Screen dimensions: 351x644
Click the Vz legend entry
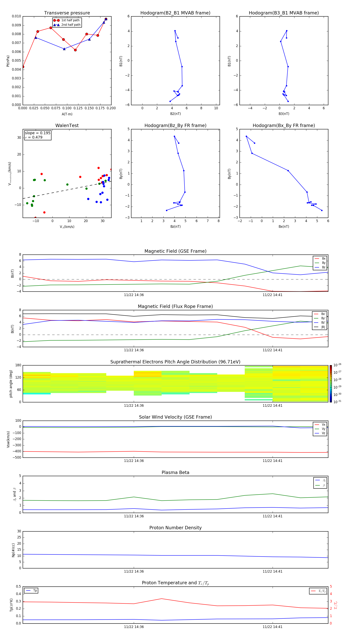(320, 433)
